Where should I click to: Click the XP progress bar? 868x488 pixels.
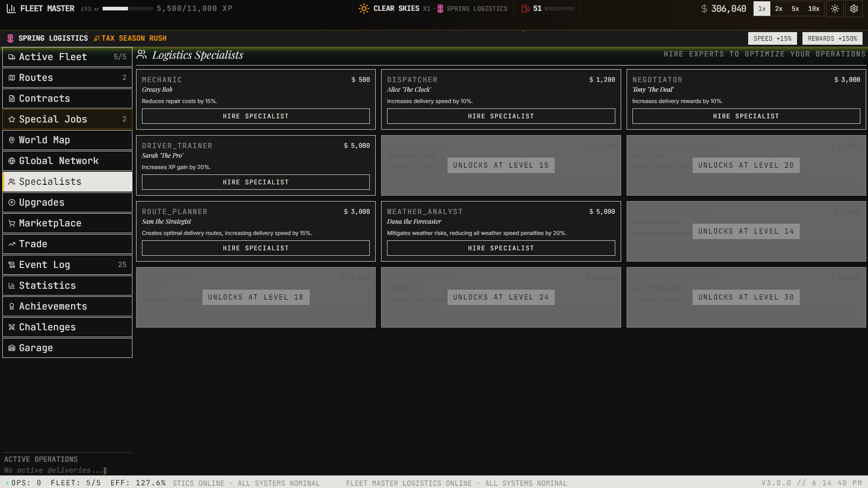click(x=127, y=9)
